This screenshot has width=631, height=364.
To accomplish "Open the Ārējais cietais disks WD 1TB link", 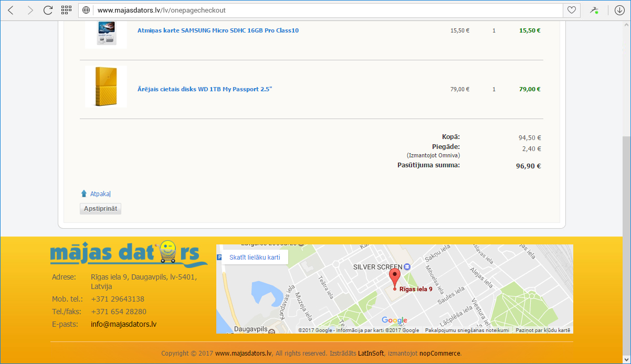I will pos(205,89).
